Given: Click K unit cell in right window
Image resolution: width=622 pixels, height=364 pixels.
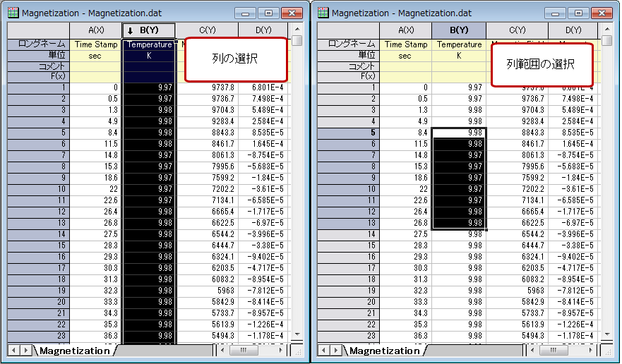Looking at the screenshot, I should (x=459, y=56).
